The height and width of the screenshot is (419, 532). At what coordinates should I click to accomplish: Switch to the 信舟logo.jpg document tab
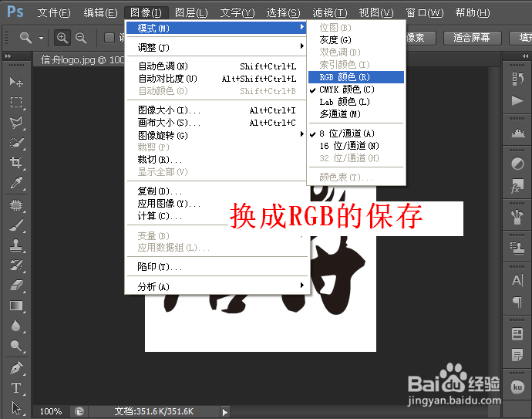click(82, 59)
